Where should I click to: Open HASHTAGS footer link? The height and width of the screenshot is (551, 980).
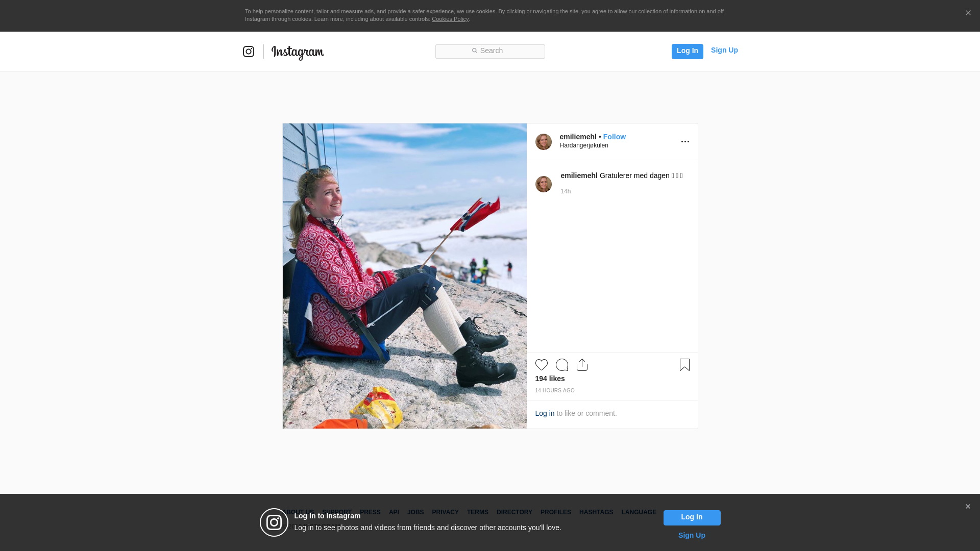tap(596, 512)
